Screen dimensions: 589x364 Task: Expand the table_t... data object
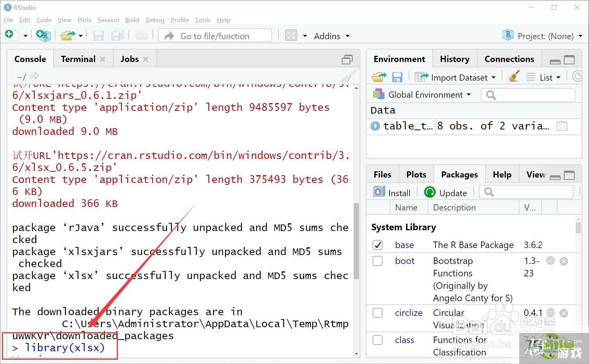point(375,126)
